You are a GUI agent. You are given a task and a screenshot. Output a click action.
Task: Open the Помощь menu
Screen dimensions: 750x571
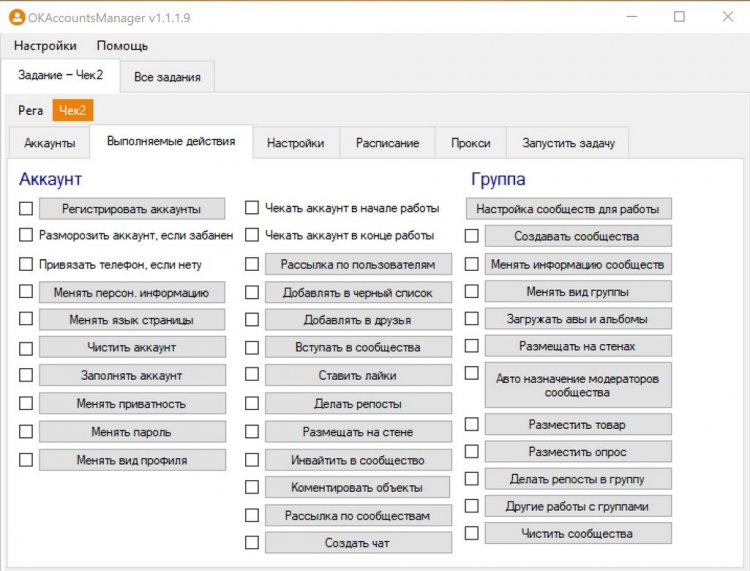(x=122, y=45)
